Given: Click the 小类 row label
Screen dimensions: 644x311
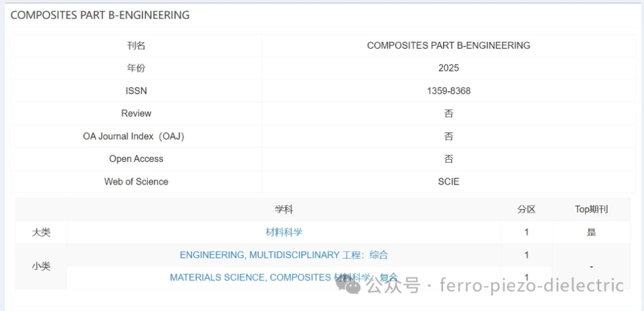Looking at the screenshot, I should tap(41, 266).
